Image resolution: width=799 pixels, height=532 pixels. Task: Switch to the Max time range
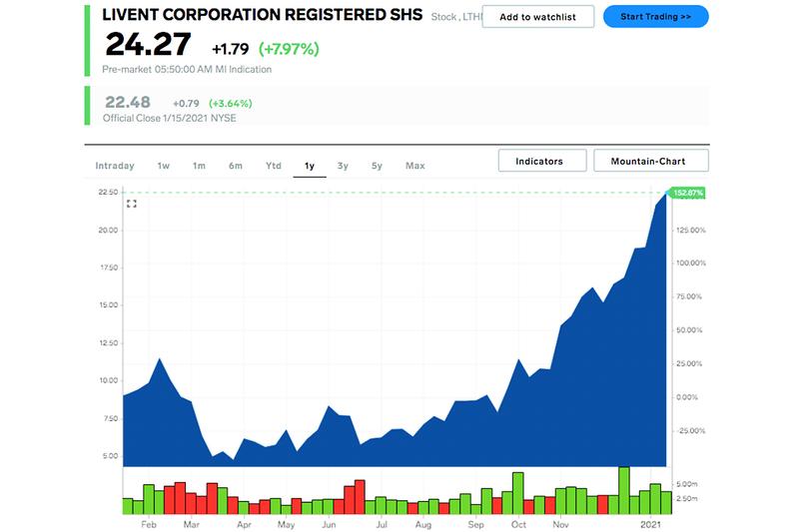click(x=414, y=166)
